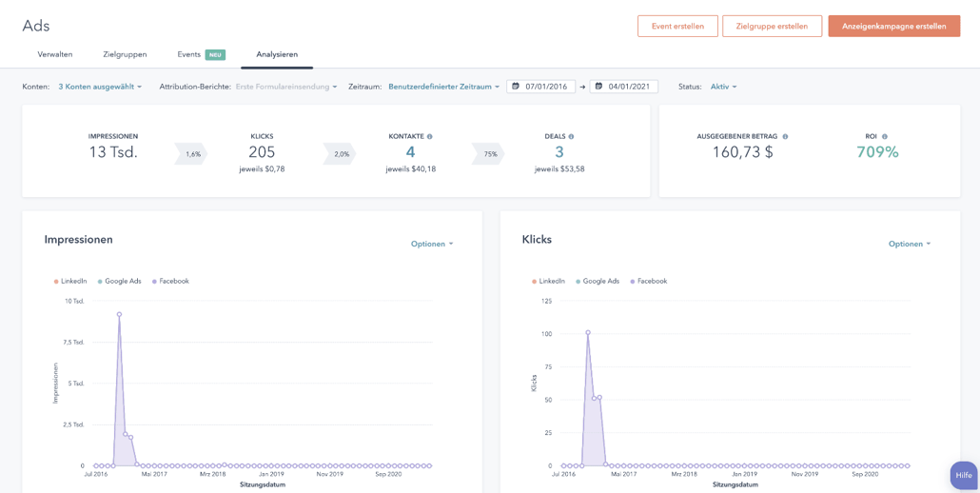The height and width of the screenshot is (493, 980).
Task: Expand the Konten accounts dropdown
Action: [100, 87]
